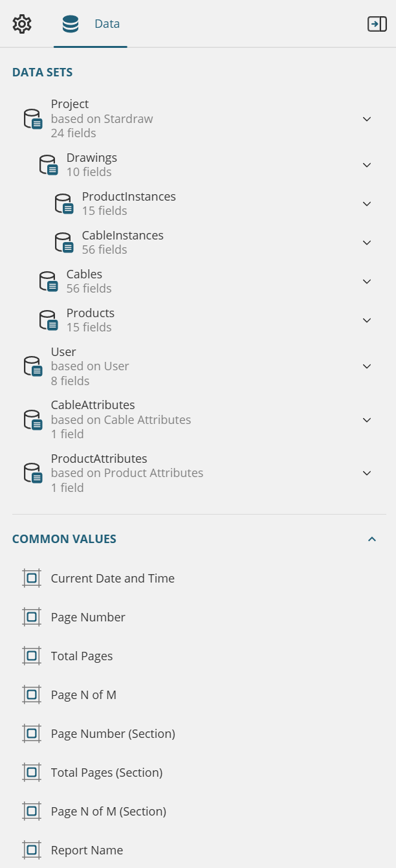Click the CableInstances data set icon
The image size is (396, 868).
tap(64, 243)
